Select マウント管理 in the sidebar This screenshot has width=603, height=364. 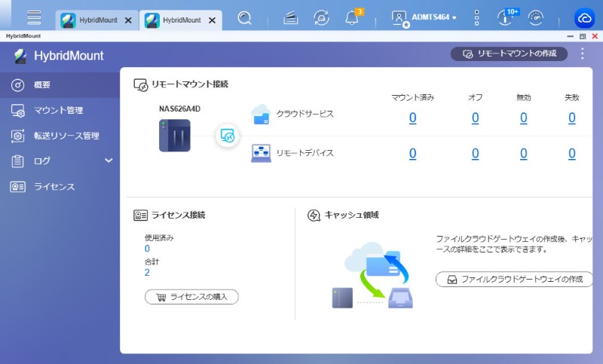tap(58, 110)
